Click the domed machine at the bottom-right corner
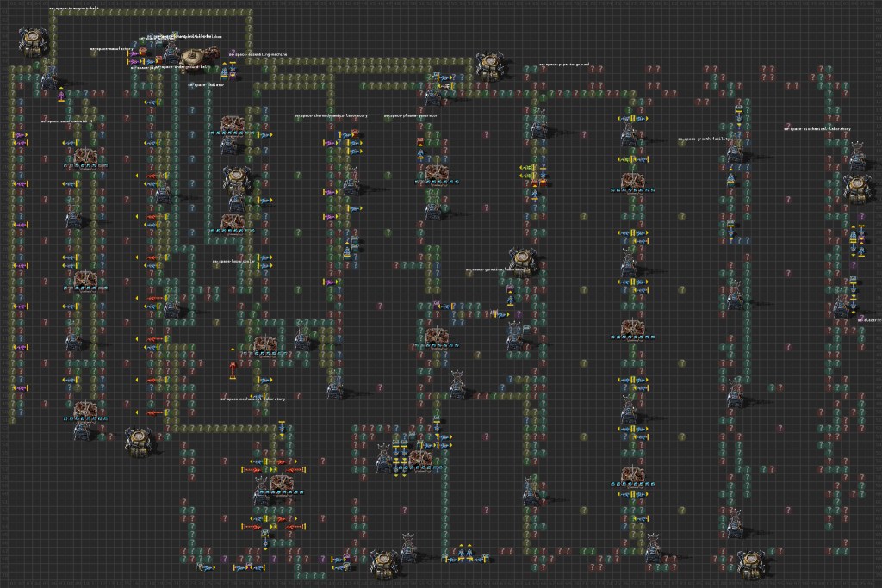The width and height of the screenshot is (882, 588). coord(753,565)
